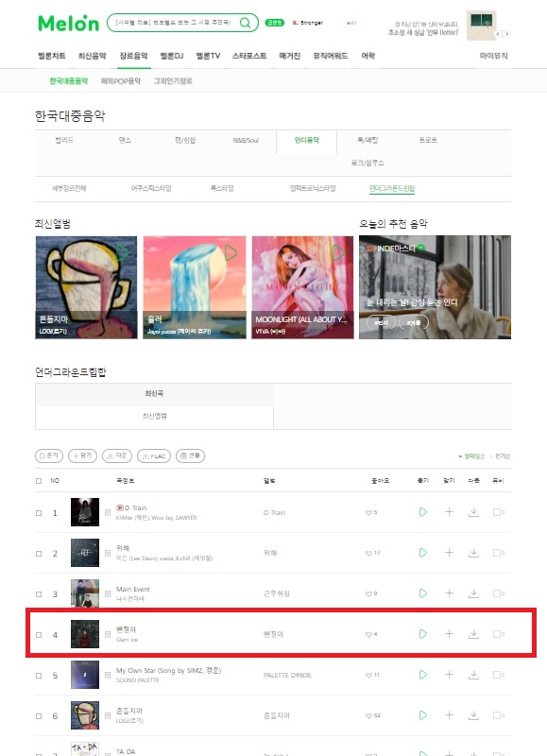The width and height of the screenshot is (547, 756).
Task: Show next banner with right arrow
Action: (x=506, y=34)
